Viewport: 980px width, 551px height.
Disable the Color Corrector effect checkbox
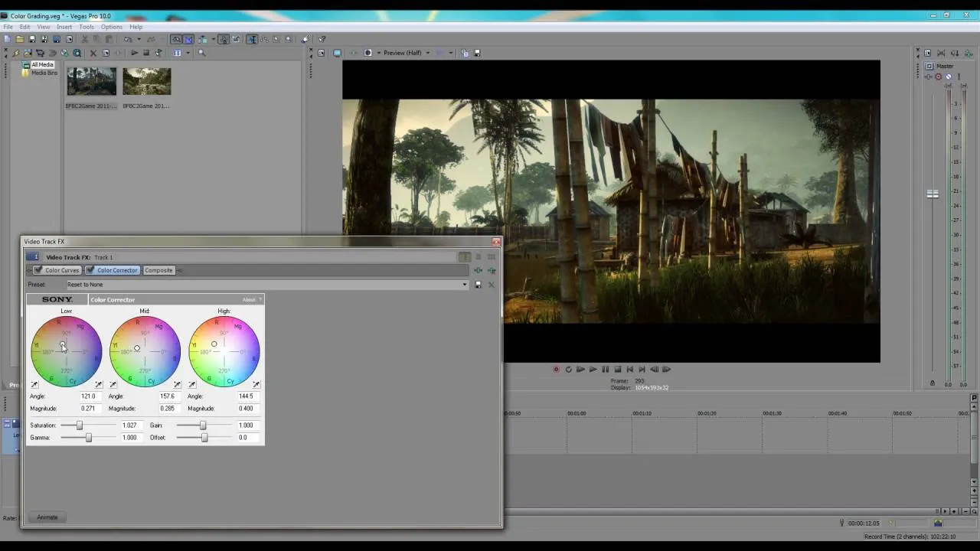click(90, 270)
